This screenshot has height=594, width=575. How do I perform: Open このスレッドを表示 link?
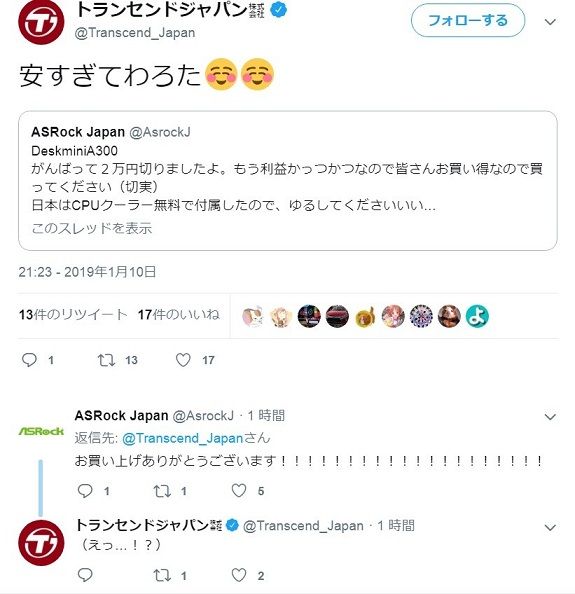point(92,228)
